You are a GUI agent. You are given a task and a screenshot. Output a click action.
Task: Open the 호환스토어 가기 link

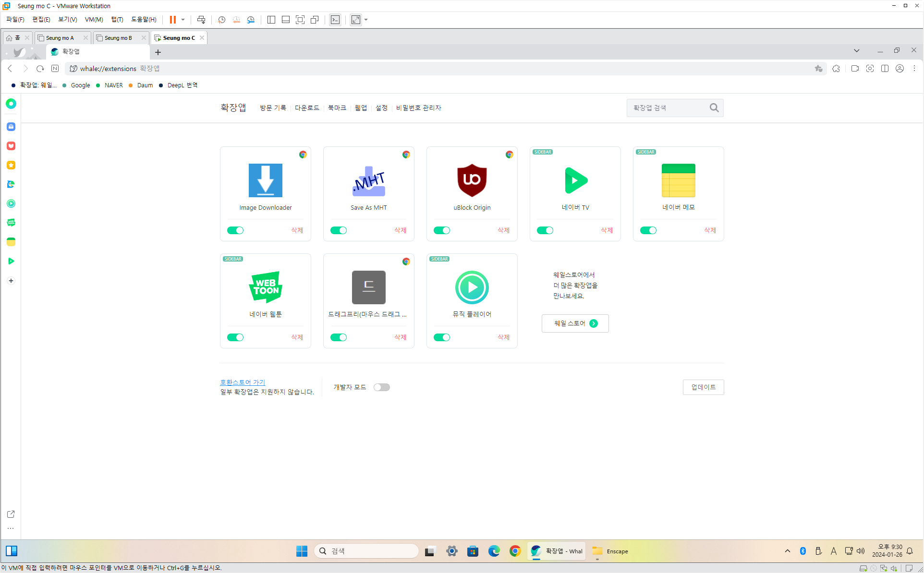click(243, 382)
